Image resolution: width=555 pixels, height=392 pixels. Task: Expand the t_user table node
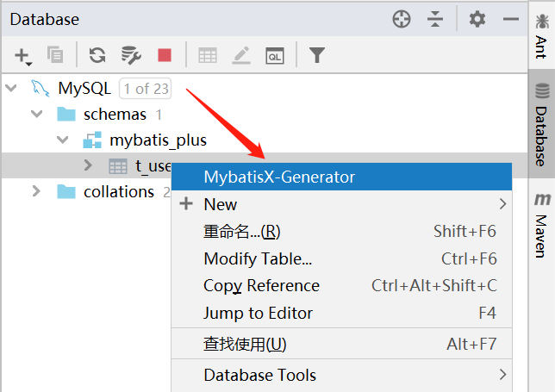point(88,165)
